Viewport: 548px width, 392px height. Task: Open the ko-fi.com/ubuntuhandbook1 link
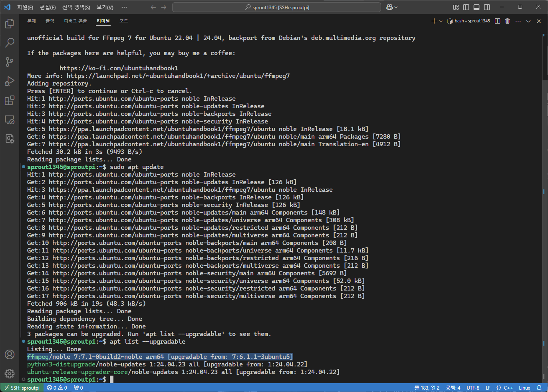pyautogui.click(x=119, y=68)
